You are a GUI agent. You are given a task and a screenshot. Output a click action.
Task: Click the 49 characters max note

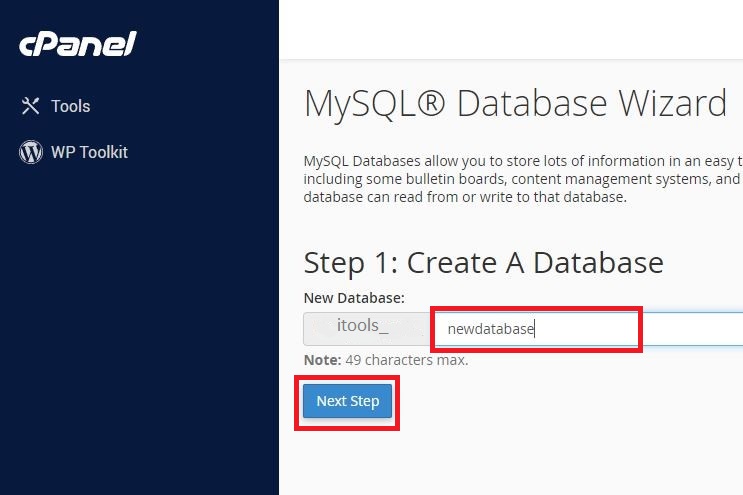pyautogui.click(x=386, y=360)
